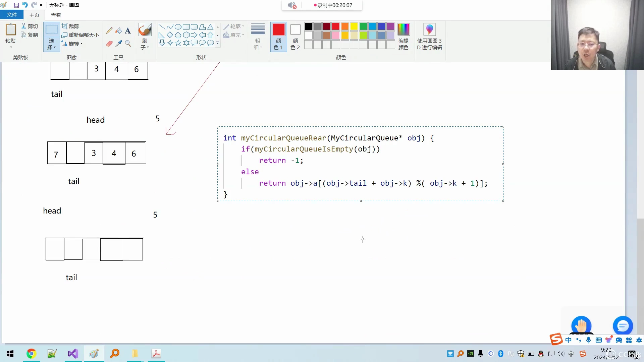Toggle the rectangular Select tool

51,29
